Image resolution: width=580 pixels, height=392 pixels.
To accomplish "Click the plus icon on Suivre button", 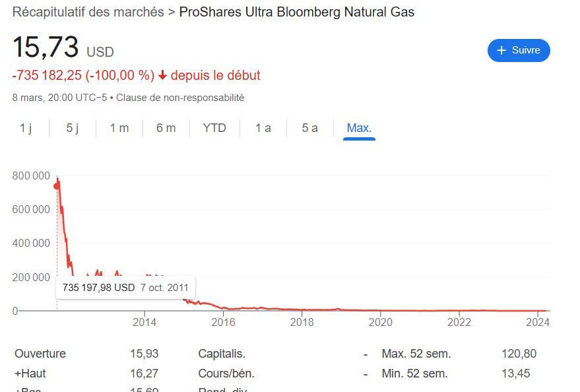I will 501,51.
